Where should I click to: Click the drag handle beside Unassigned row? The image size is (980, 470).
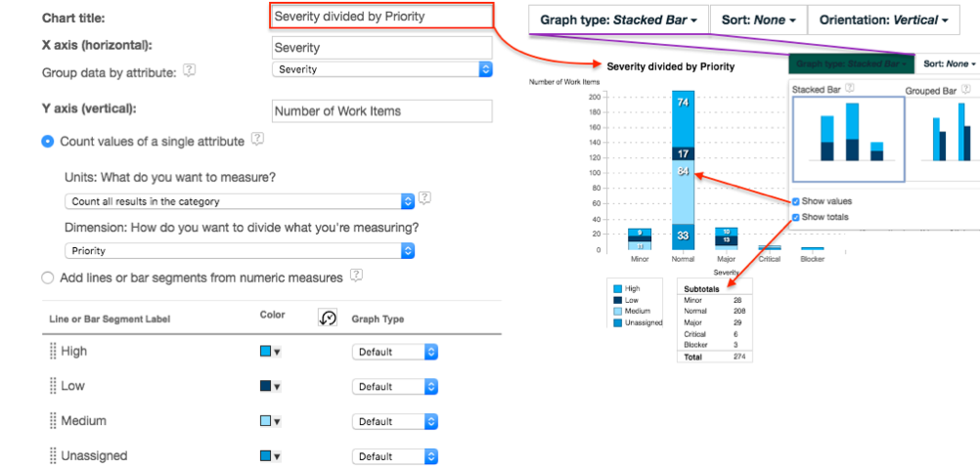coord(53,455)
